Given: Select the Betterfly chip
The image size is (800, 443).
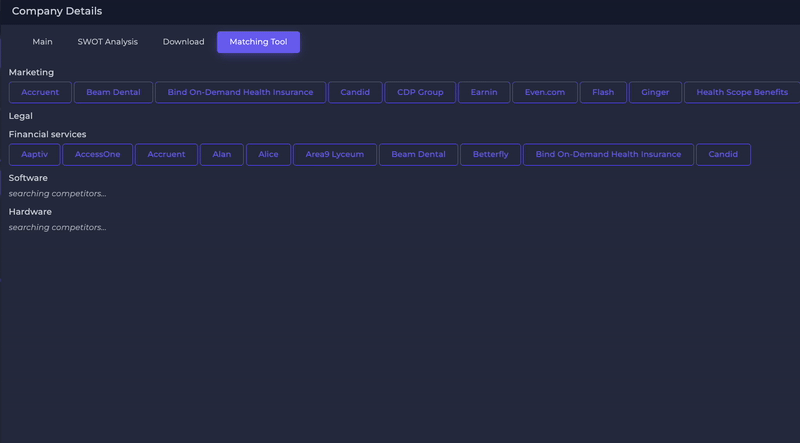Looking at the screenshot, I should (x=490, y=154).
